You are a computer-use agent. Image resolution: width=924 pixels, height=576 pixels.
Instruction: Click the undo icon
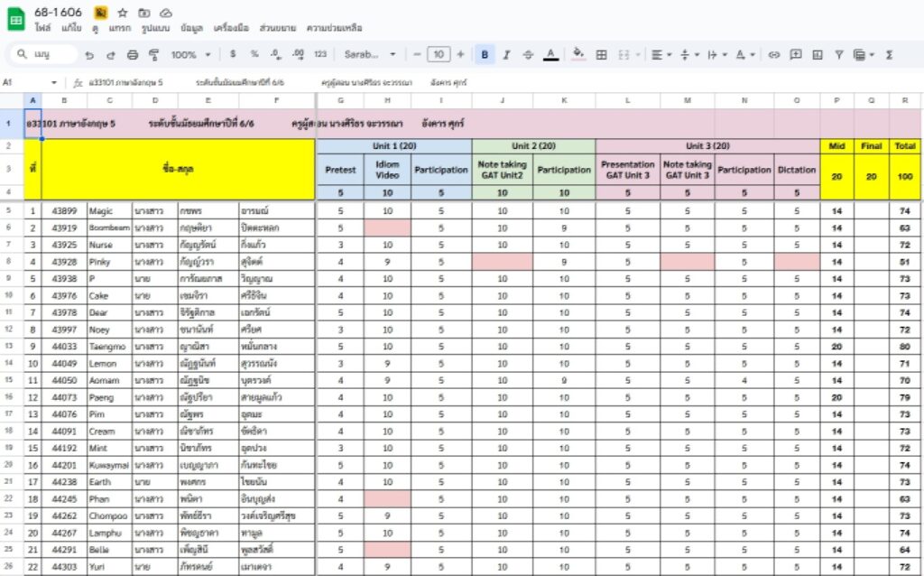coord(89,55)
